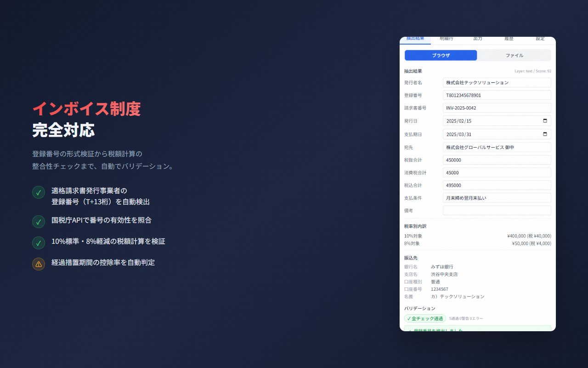This screenshot has height=368, width=588.
Task: Click the account holder カ）テックソリューション
Action: [458, 297]
